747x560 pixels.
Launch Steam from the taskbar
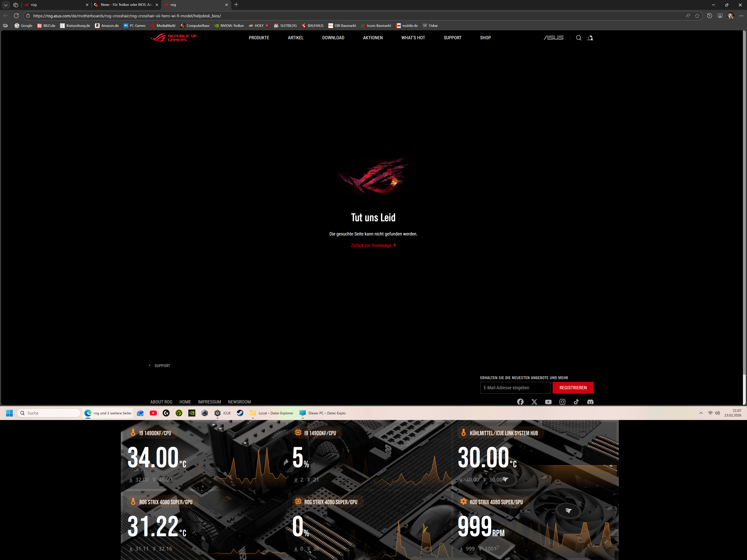pyautogui.click(x=240, y=413)
